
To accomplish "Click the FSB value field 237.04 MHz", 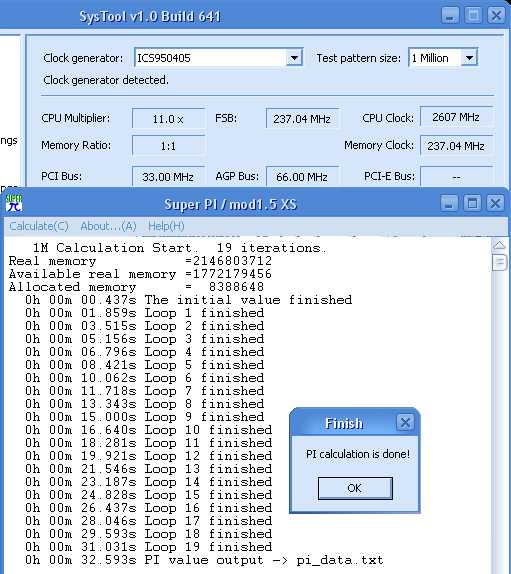I will pos(302,119).
